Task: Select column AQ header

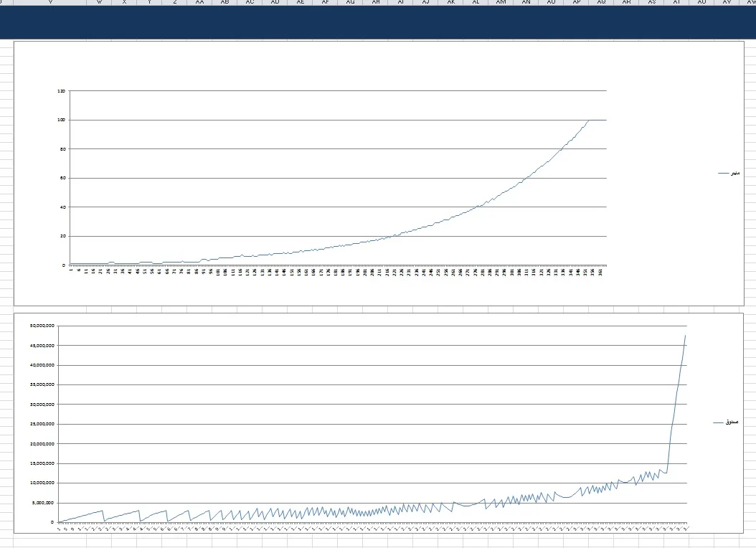Action: point(601,2)
